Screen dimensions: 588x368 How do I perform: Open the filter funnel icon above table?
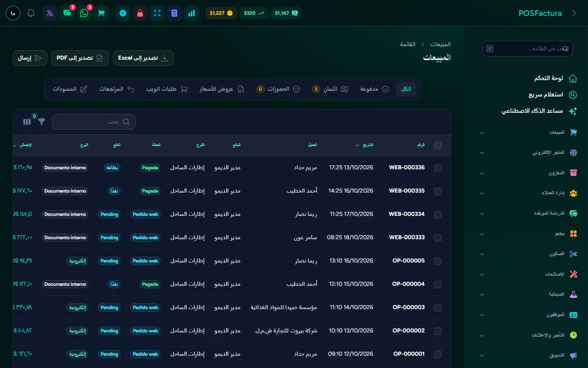point(41,121)
